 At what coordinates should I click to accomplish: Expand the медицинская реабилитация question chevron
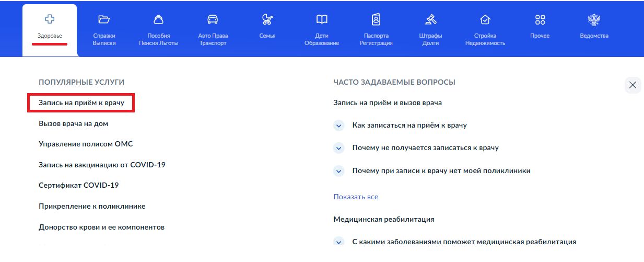pyautogui.click(x=339, y=242)
